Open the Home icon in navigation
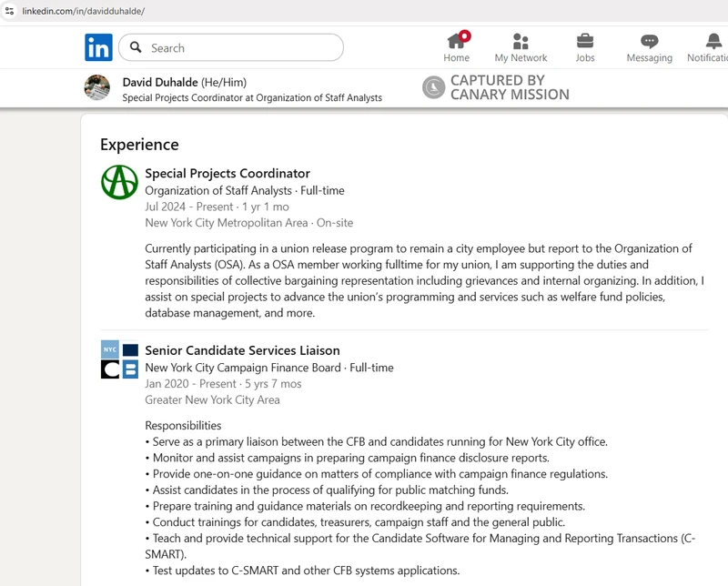 point(456,41)
